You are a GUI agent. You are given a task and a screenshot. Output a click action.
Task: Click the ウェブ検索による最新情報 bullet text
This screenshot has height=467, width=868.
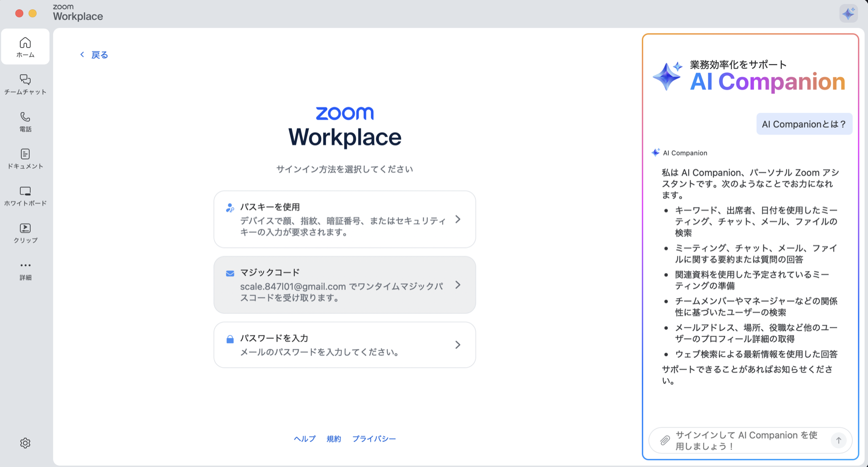(x=756, y=354)
